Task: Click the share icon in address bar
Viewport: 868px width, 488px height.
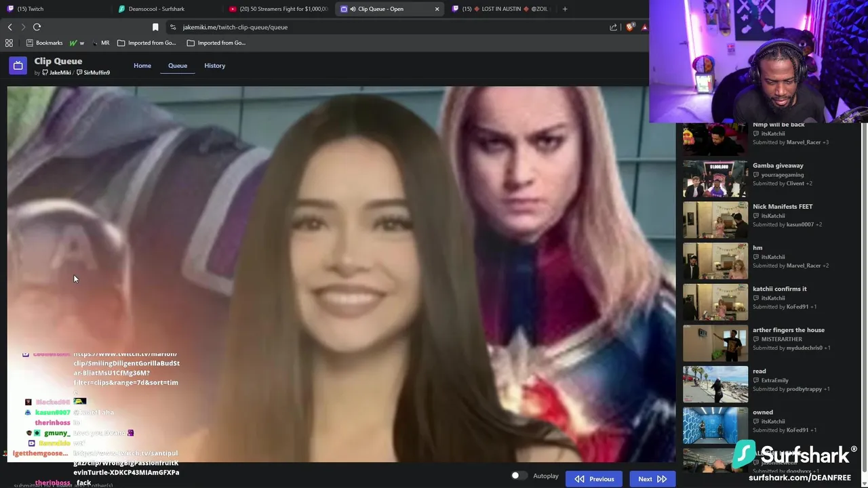Action: tap(613, 27)
